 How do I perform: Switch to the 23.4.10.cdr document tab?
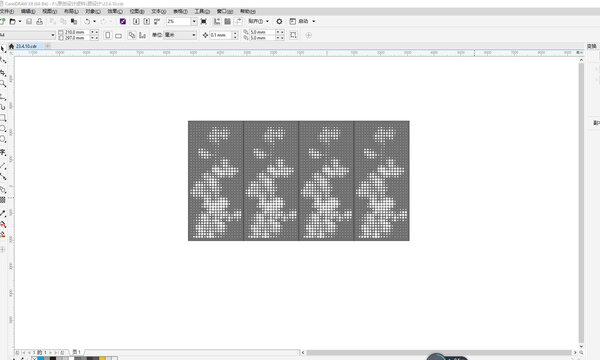tap(26, 46)
